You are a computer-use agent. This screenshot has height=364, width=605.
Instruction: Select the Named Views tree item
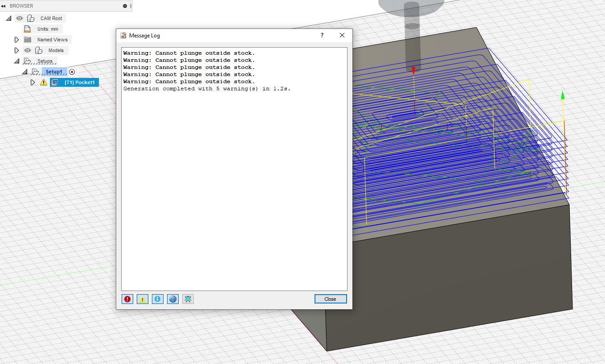coord(53,40)
